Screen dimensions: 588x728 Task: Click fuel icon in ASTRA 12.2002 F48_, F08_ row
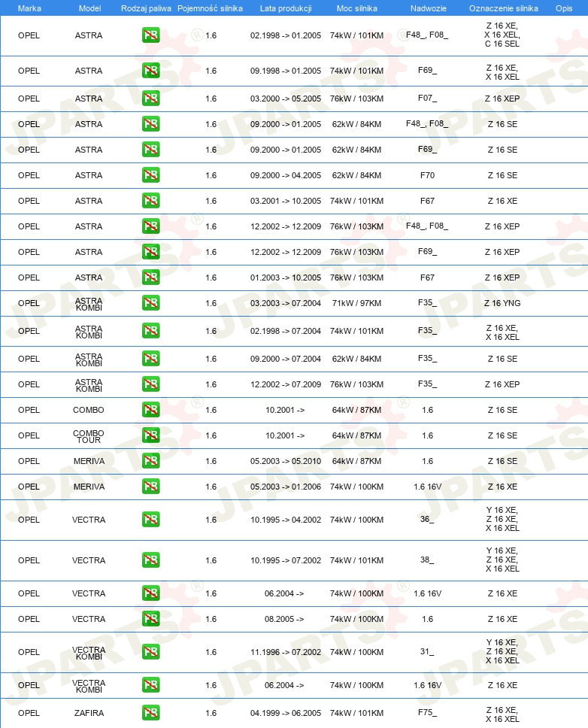tap(151, 226)
